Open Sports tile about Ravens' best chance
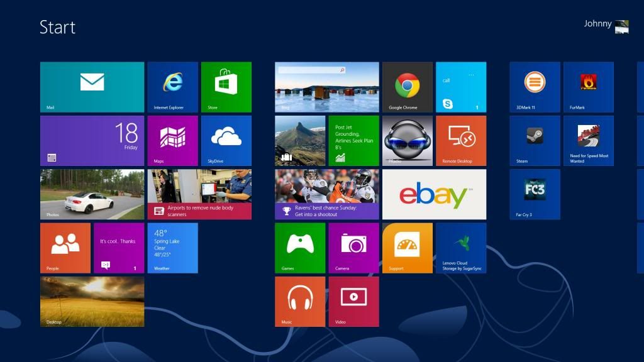This screenshot has width=644, height=362. click(327, 194)
